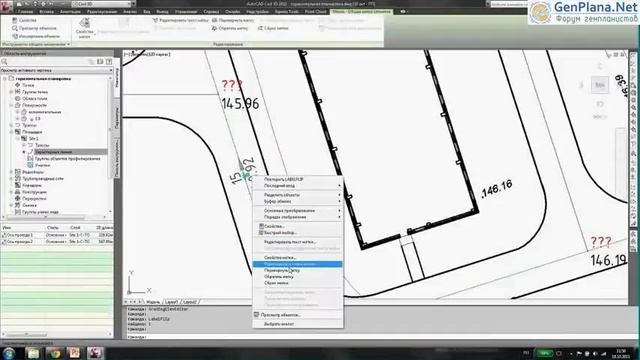Select the Трассы node icon under root

(18, 125)
